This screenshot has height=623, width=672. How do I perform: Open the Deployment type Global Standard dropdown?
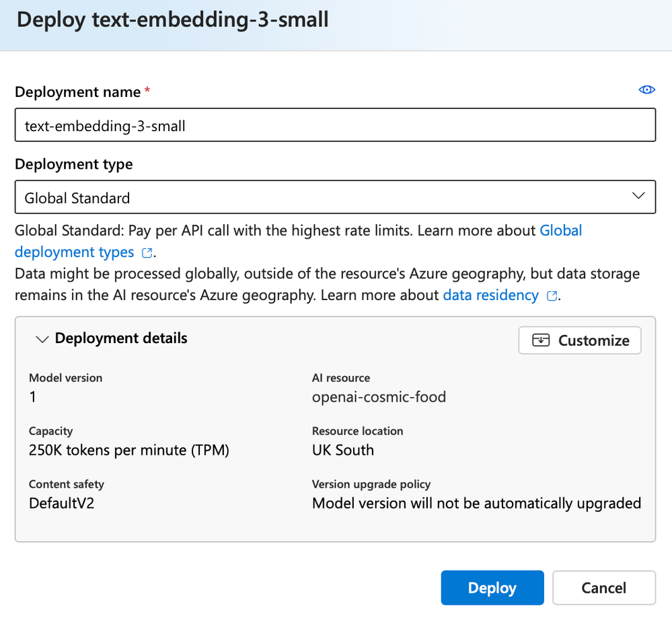click(335, 197)
